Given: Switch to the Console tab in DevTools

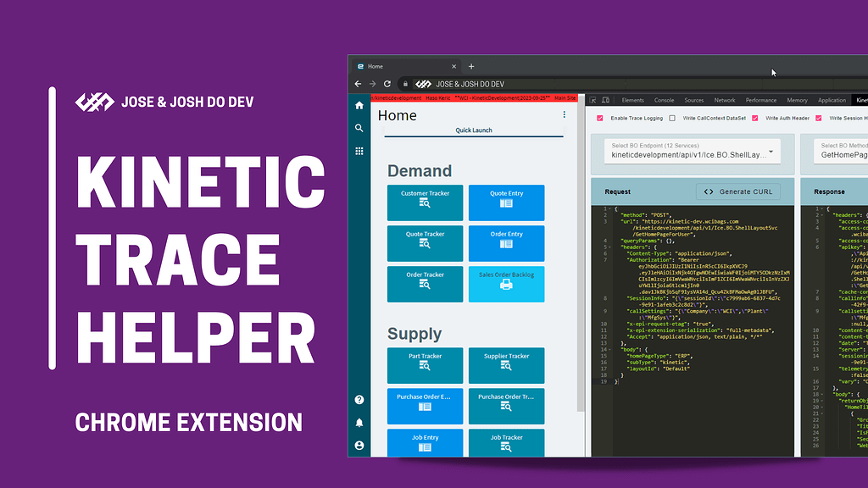Looking at the screenshot, I should pyautogui.click(x=665, y=100).
